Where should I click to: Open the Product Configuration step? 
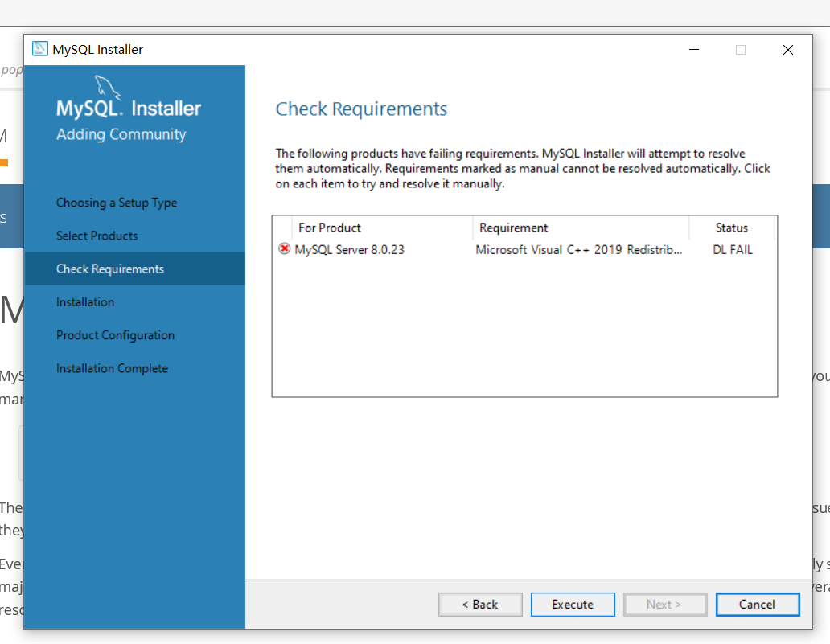[115, 335]
